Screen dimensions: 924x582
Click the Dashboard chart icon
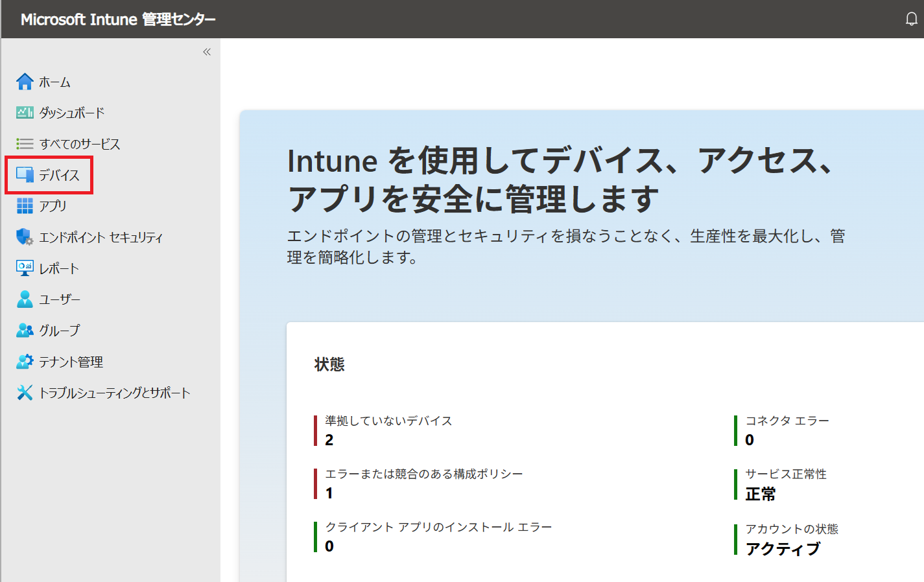pyautogui.click(x=25, y=113)
